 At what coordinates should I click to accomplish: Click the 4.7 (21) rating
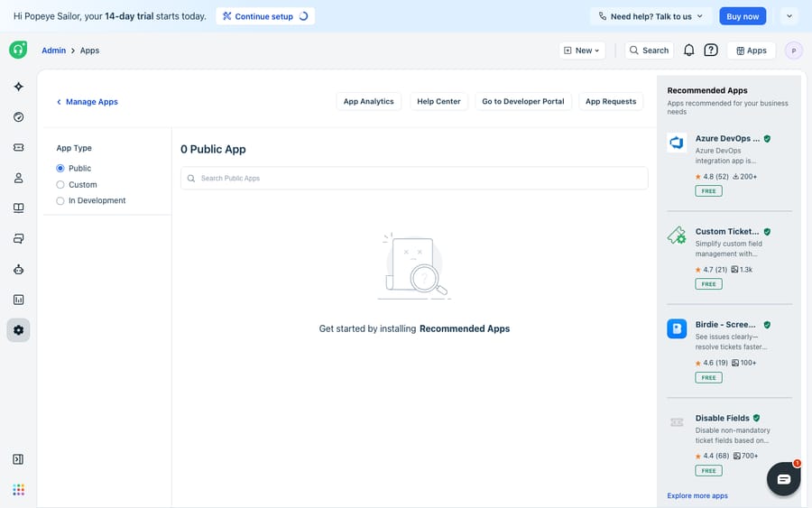[x=712, y=270]
